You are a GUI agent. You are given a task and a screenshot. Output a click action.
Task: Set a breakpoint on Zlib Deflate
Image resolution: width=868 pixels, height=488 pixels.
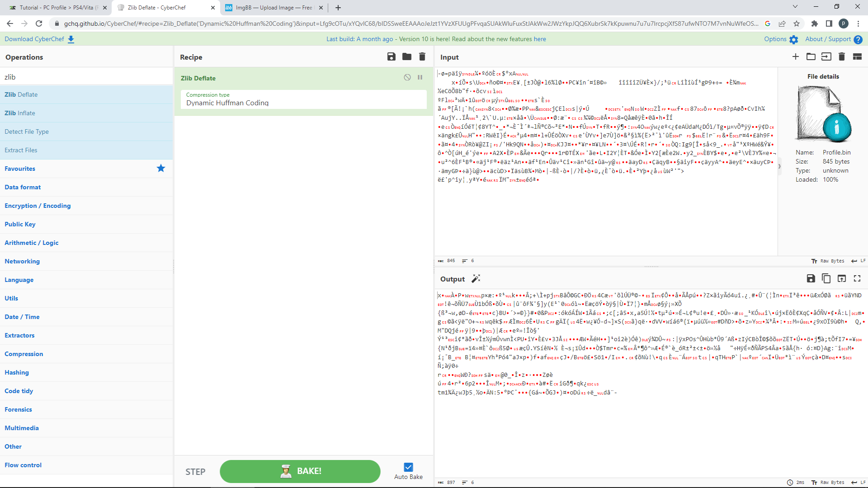pos(420,77)
